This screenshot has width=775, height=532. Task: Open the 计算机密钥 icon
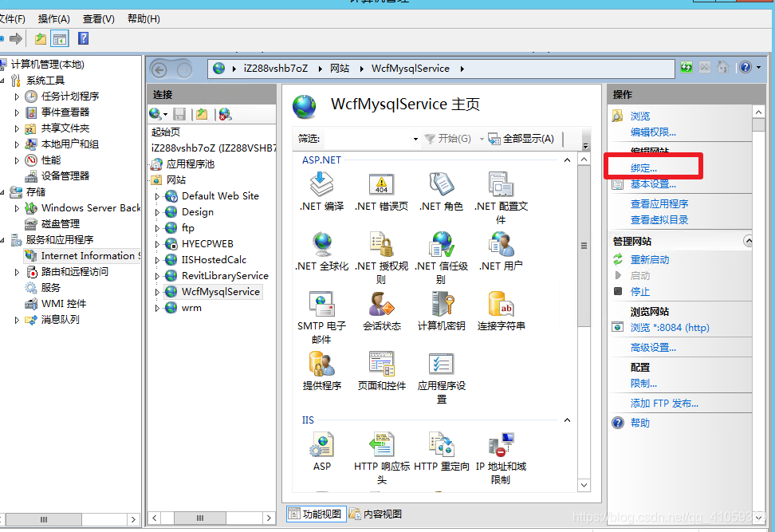(x=442, y=304)
